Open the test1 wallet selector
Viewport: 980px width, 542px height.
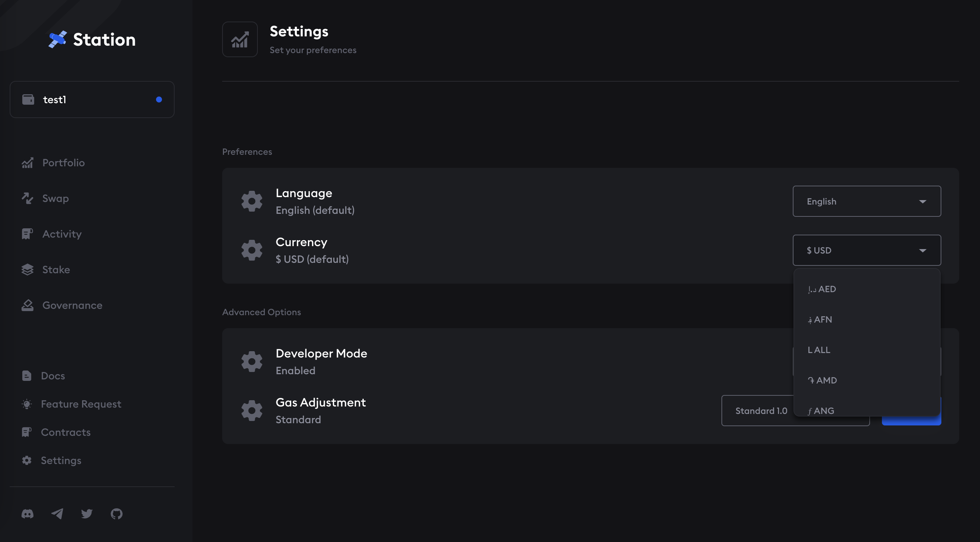[x=92, y=99]
